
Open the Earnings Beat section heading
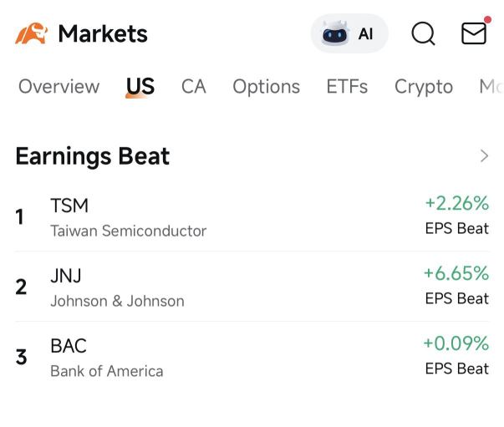pyautogui.click(x=93, y=156)
